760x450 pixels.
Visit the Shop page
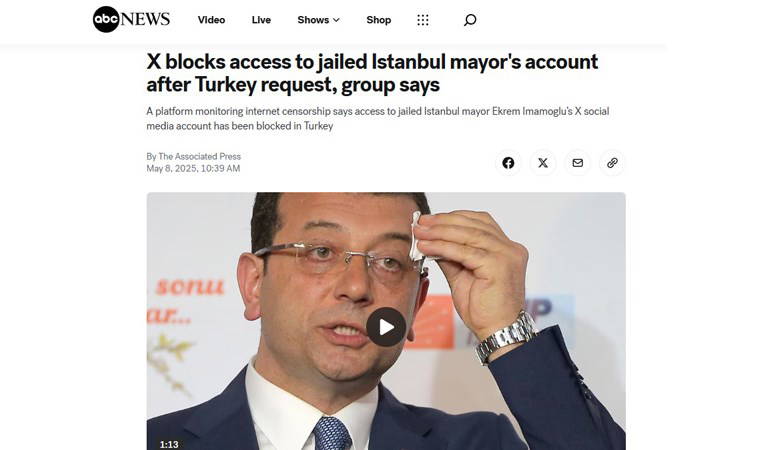click(x=379, y=20)
